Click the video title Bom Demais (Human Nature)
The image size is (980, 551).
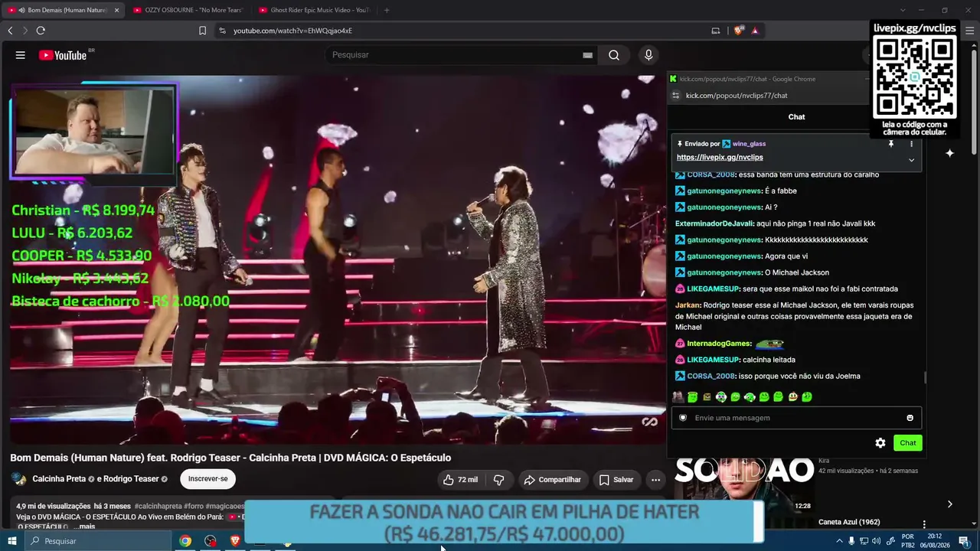point(230,458)
